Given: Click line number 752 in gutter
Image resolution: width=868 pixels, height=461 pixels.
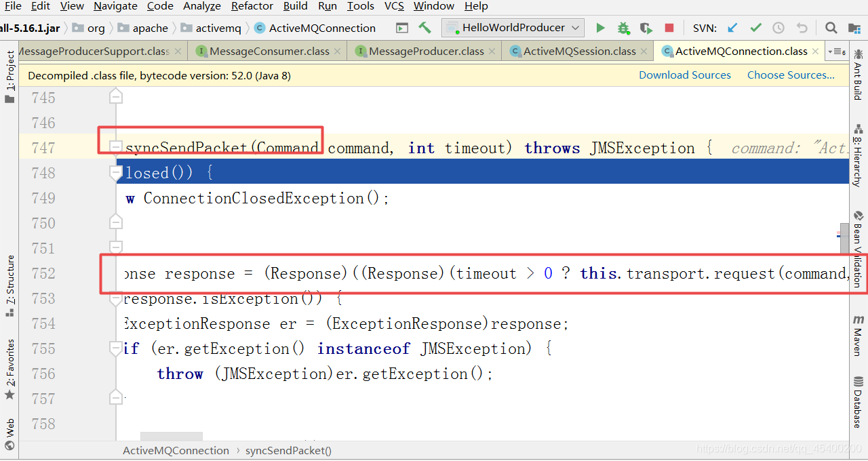Looking at the screenshot, I should 43,273.
